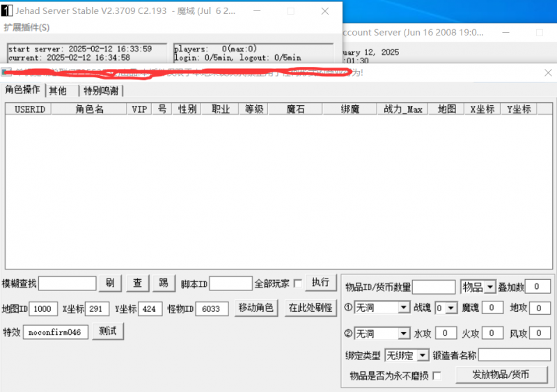Sort by 战力_Max column header

tap(402, 109)
